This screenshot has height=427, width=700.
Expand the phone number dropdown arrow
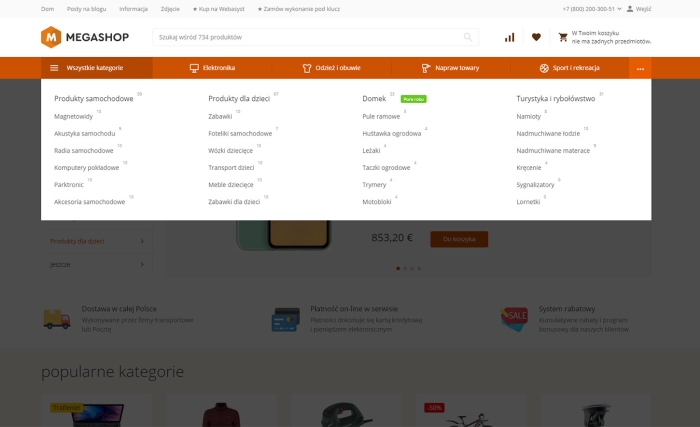(x=619, y=8)
